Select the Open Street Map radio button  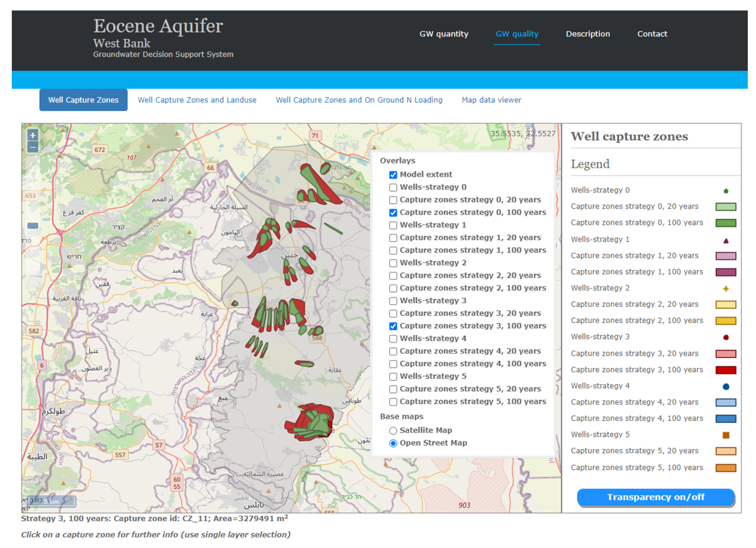(393, 443)
